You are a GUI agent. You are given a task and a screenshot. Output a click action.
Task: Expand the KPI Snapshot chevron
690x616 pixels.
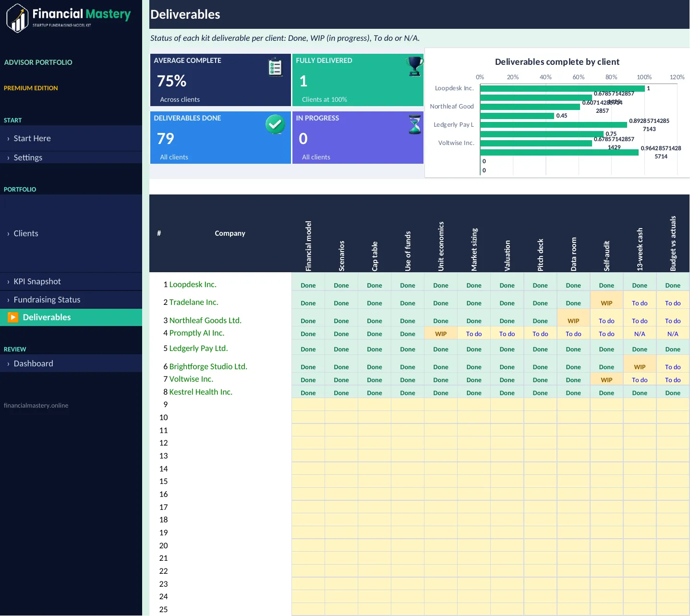click(8, 282)
